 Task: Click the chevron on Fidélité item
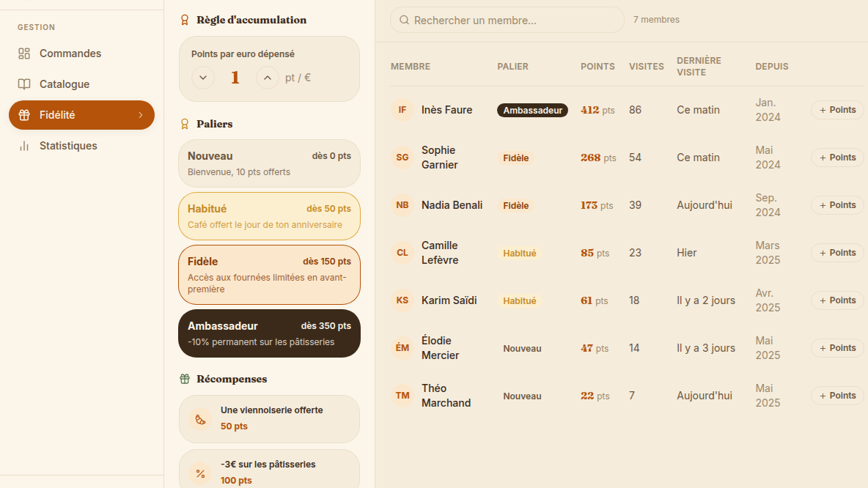point(141,115)
